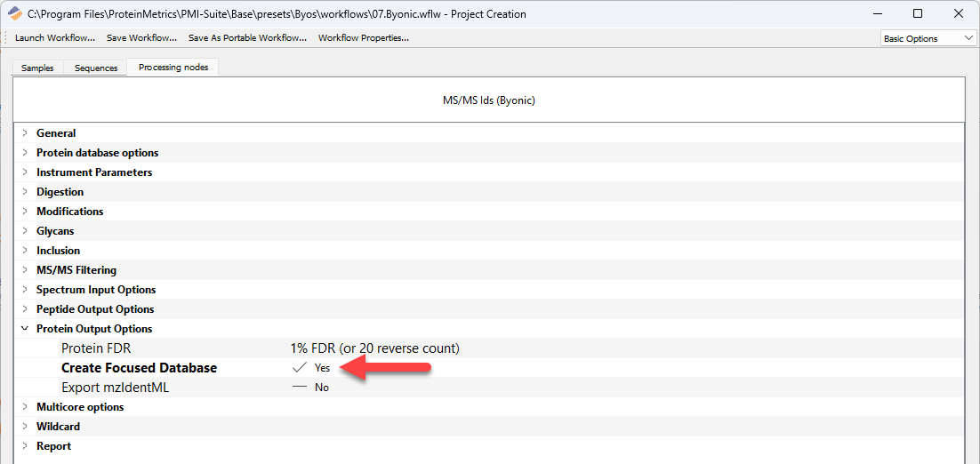Open the Basic Options dropdown

point(927,38)
